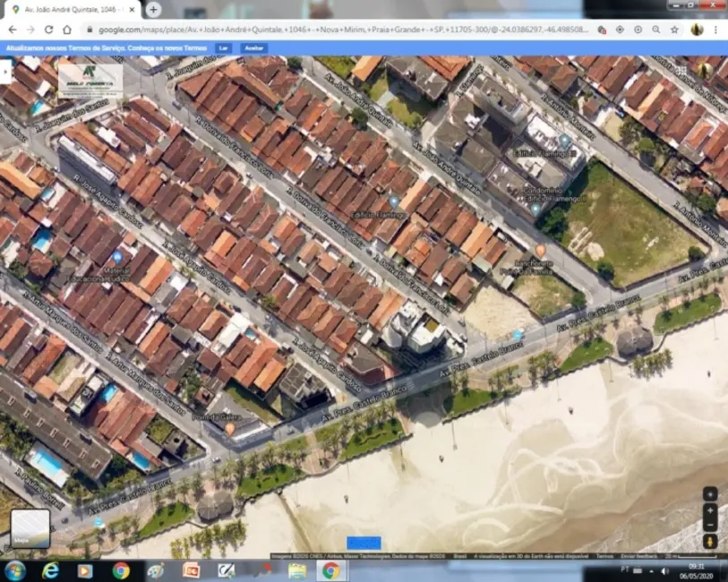
Task: Open Internet Explorer from the taskbar
Action: click(x=50, y=570)
